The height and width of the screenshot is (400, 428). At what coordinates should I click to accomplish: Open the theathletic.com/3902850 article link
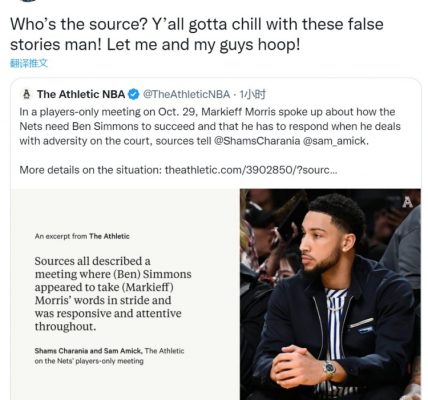click(x=251, y=170)
